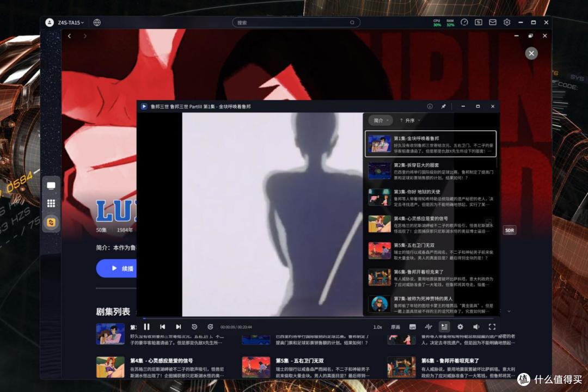Rewind with the circular back-arrow icon
Image resolution: width=588 pixels, height=392 pixels.
click(194, 327)
